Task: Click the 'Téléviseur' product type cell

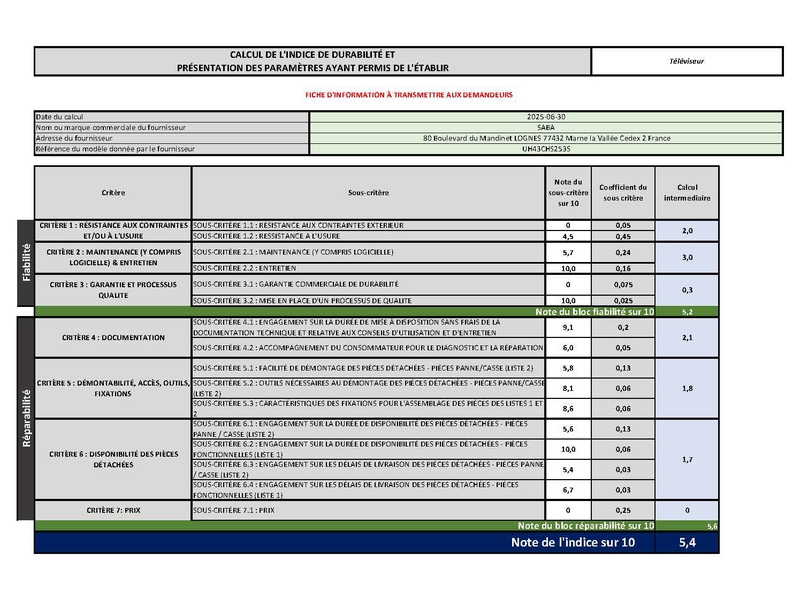Action: click(x=687, y=61)
